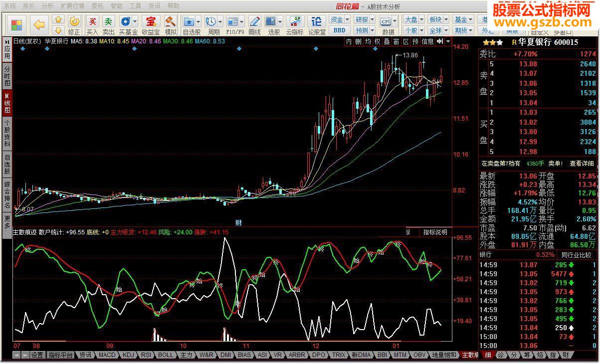Click the collapse-panel arrow icon above 应用
The image size is (601, 364).
pos(7,42)
